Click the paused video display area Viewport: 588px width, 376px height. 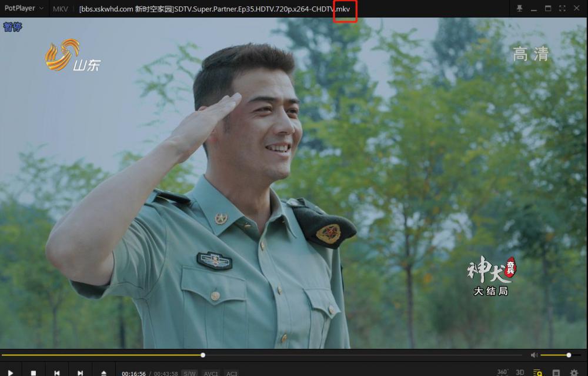tap(293, 183)
